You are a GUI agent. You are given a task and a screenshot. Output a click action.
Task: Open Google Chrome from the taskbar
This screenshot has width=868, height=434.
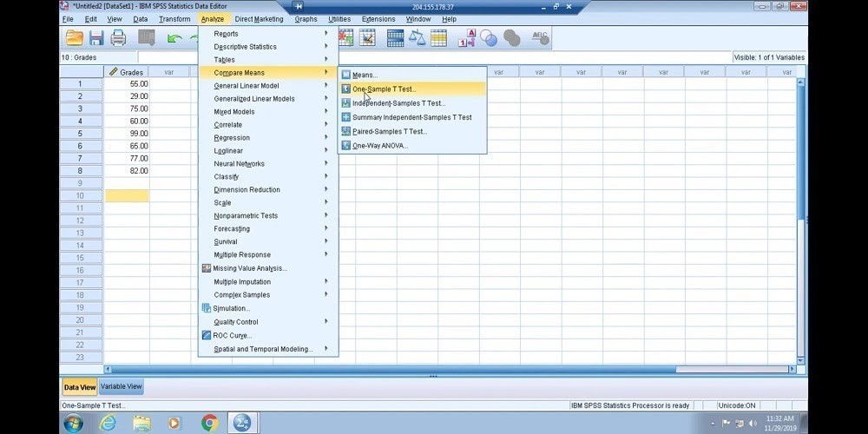(209, 423)
